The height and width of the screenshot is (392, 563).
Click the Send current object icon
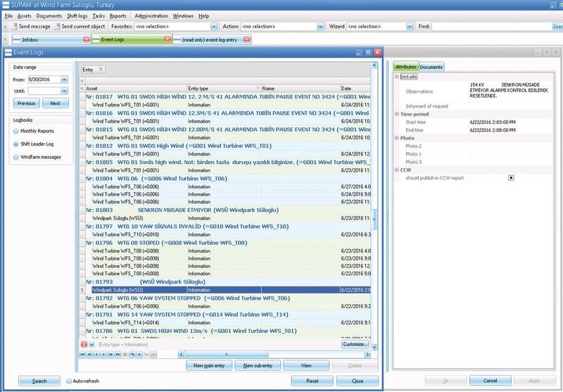click(x=56, y=26)
